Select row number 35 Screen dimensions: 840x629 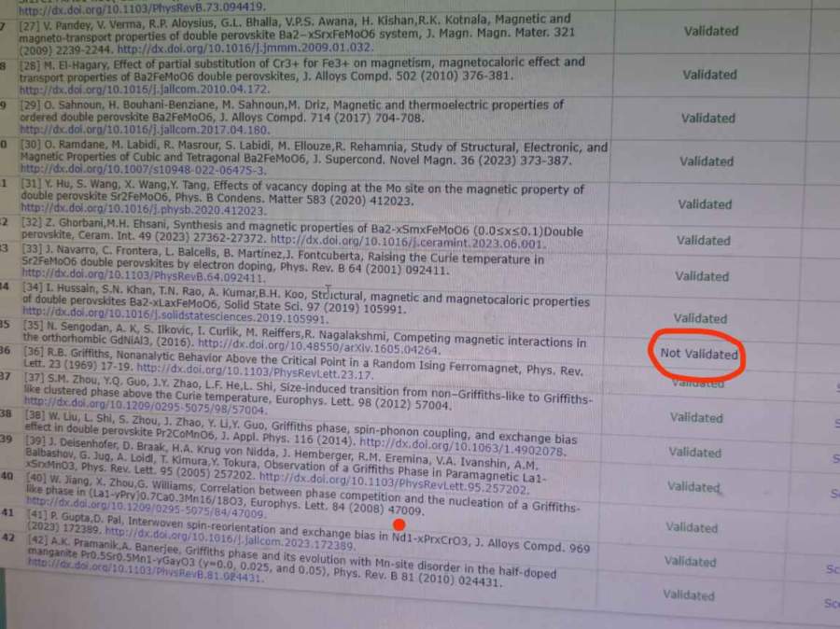(5, 324)
